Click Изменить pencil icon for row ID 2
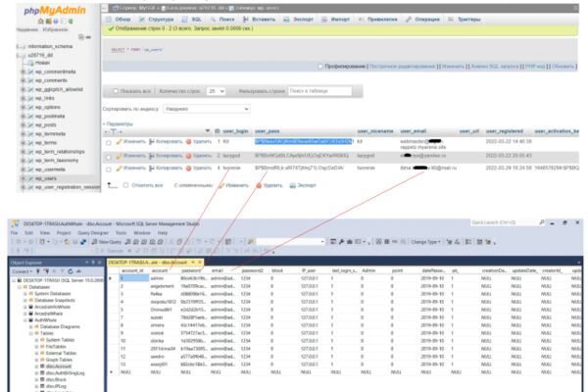This screenshot has height=392, width=588. (x=120, y=156)
